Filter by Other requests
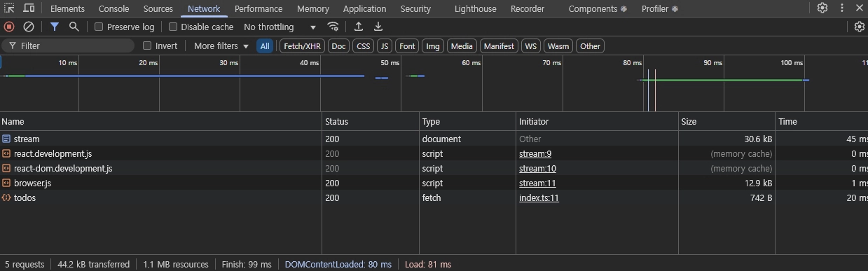This screenshot has width=868, height=271. tap(591, 46)
